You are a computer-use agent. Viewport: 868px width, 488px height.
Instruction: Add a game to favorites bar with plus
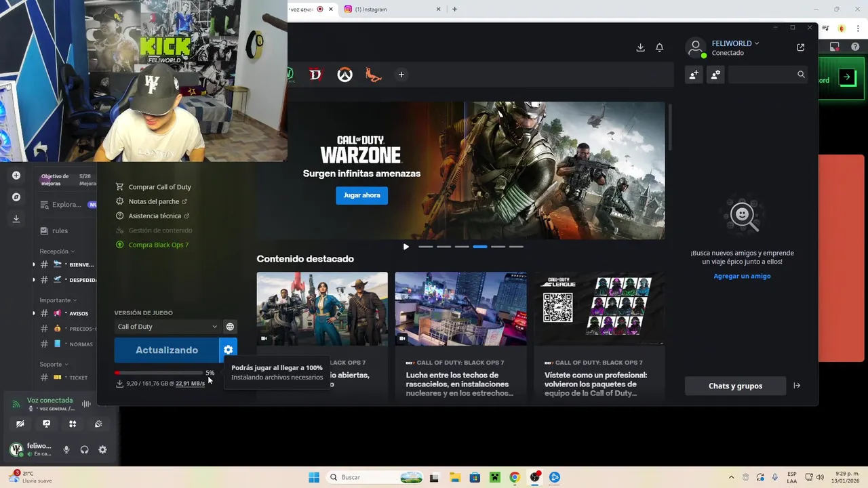(401, 75)
